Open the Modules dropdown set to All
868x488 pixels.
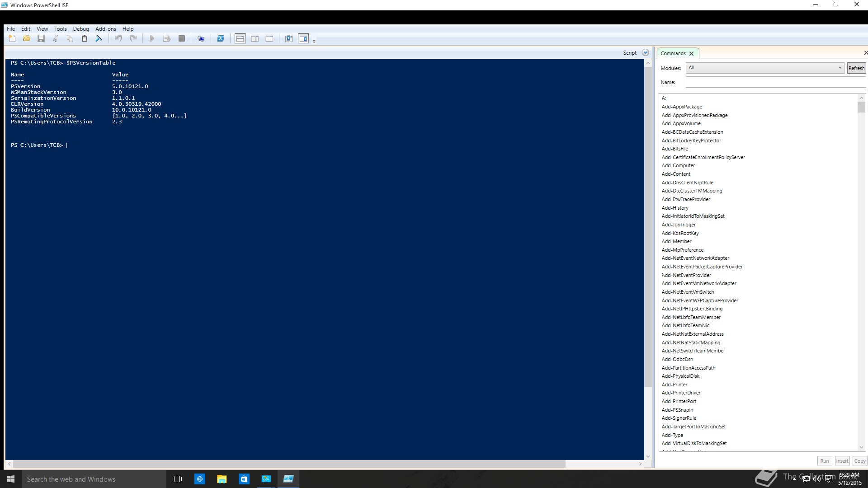[764, 68]
